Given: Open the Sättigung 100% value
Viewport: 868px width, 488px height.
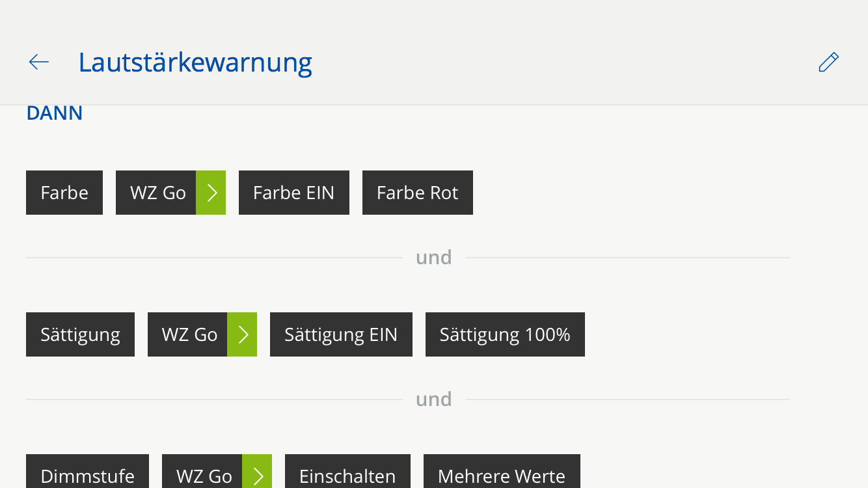Looking at the screenshot, I should 505,334.
